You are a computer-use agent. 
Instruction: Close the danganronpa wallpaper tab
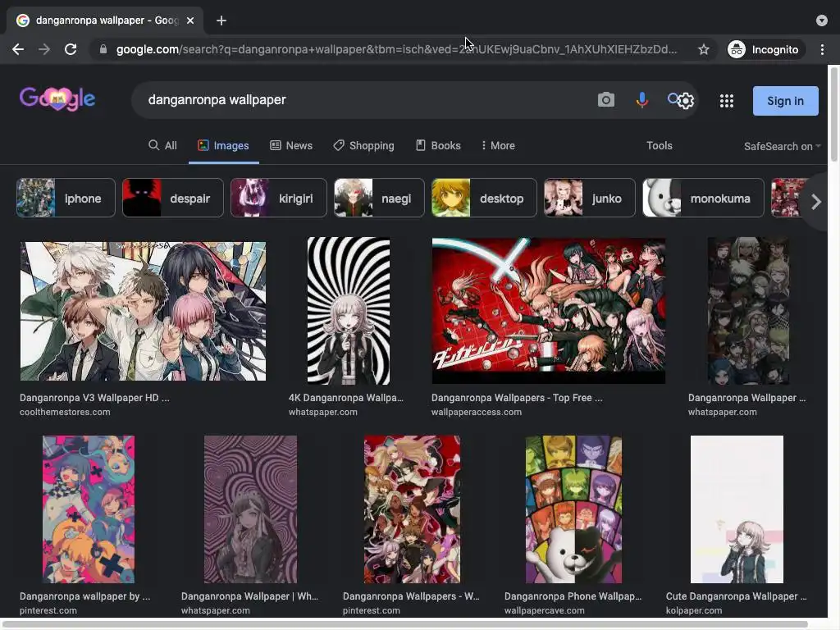click(190, 21)
